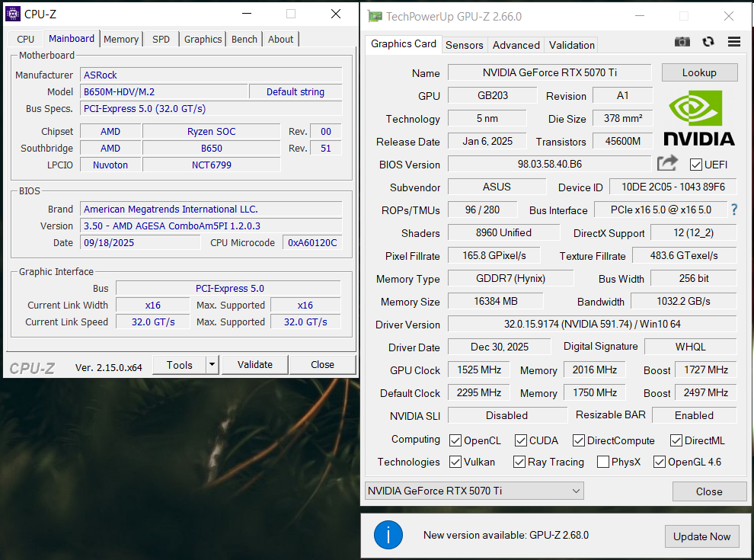754x560 pixels.
Task: Open the GPU-Z hamburger menu
Action: [x=733, y=42]
